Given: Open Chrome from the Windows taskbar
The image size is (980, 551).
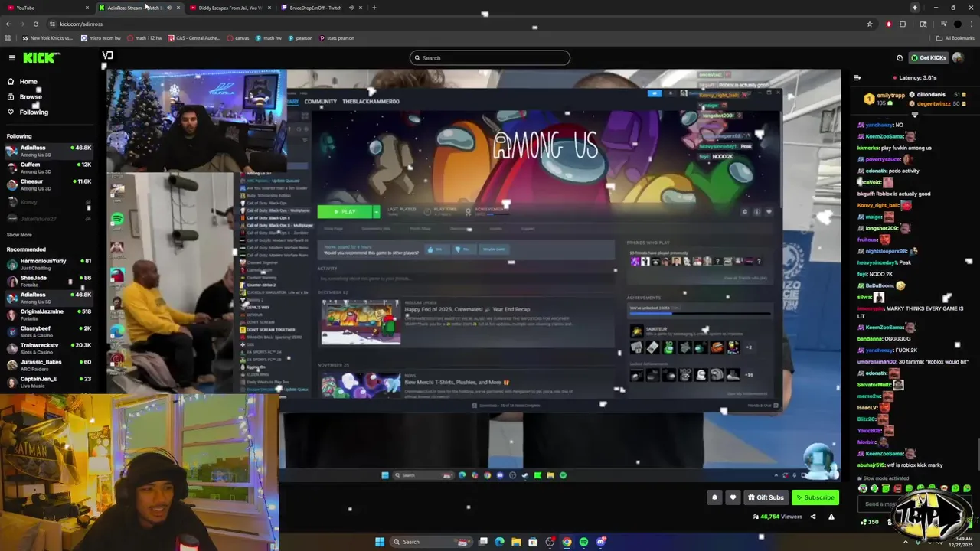Looking at the screenshot, I should coord(567,542).
